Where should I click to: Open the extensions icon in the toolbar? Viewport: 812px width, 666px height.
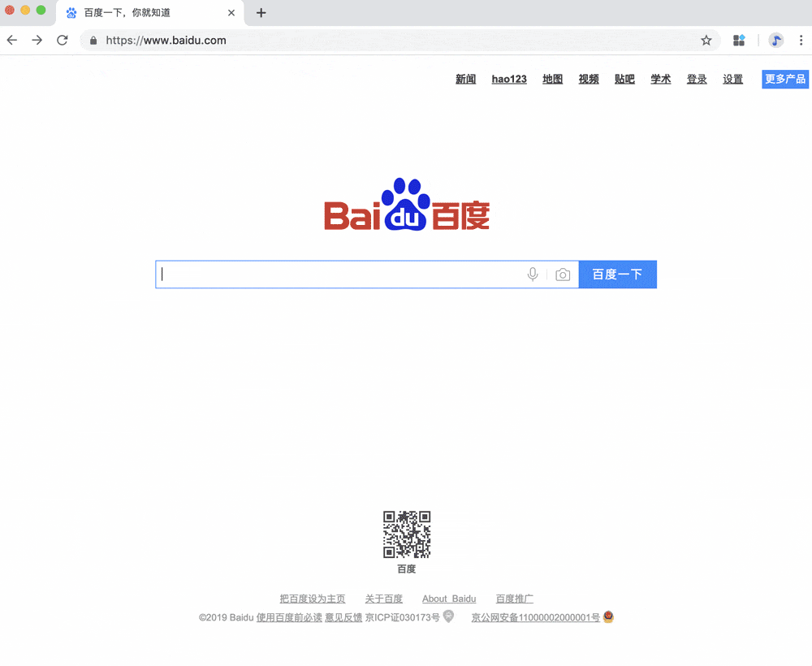click(739, 41)
